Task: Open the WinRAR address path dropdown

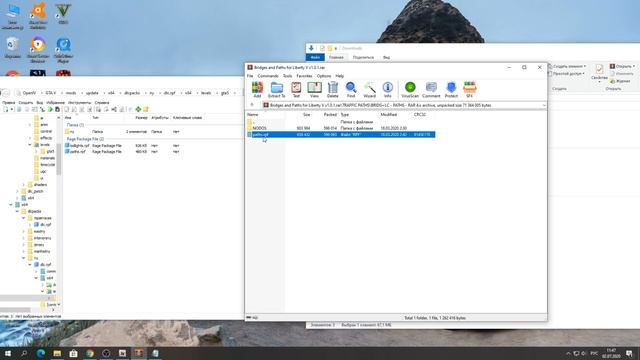Action: (x=544, y=105)
